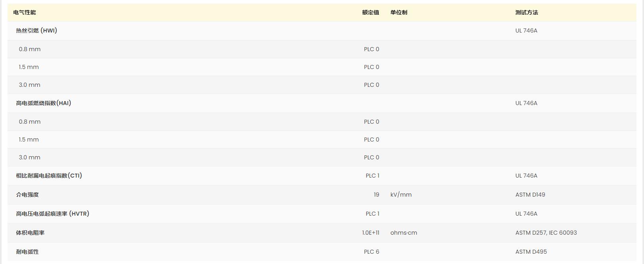Select the PLC 6 value for 耐电弧性
Screen dimensions: 644x264
pos(371,252)
